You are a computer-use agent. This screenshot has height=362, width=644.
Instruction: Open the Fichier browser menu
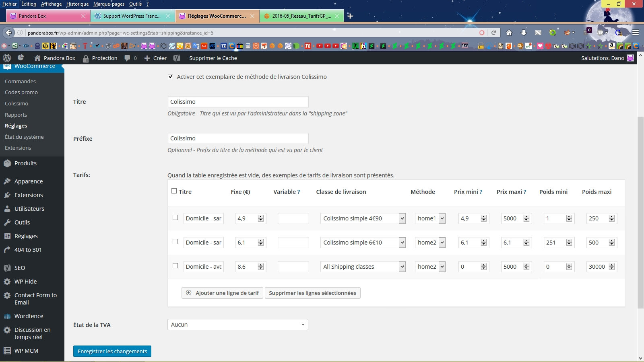click(x=10, y=4)
